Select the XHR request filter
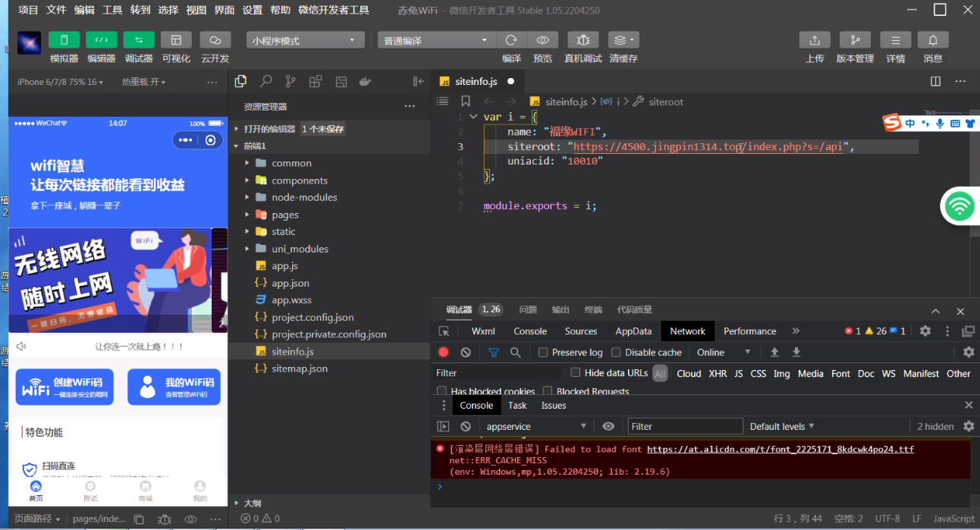Viewport: 980px width, 530px height. [x=718, y=373]
